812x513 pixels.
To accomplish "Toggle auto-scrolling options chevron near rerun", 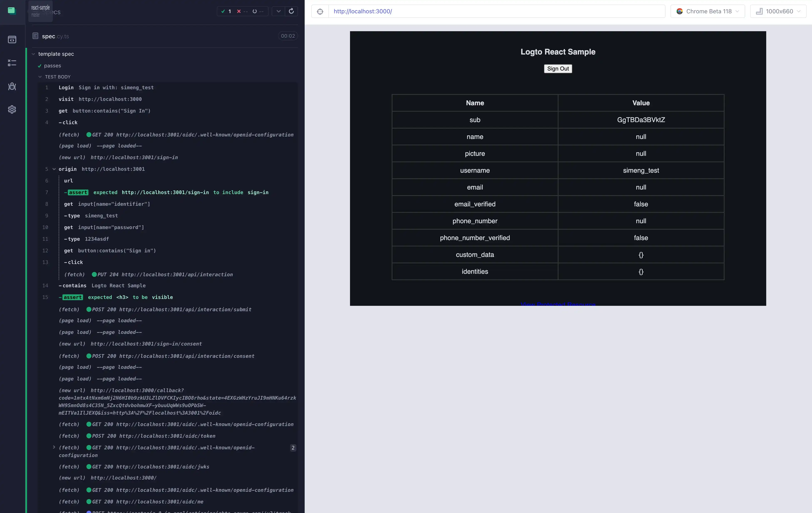I will coord(278,11).
